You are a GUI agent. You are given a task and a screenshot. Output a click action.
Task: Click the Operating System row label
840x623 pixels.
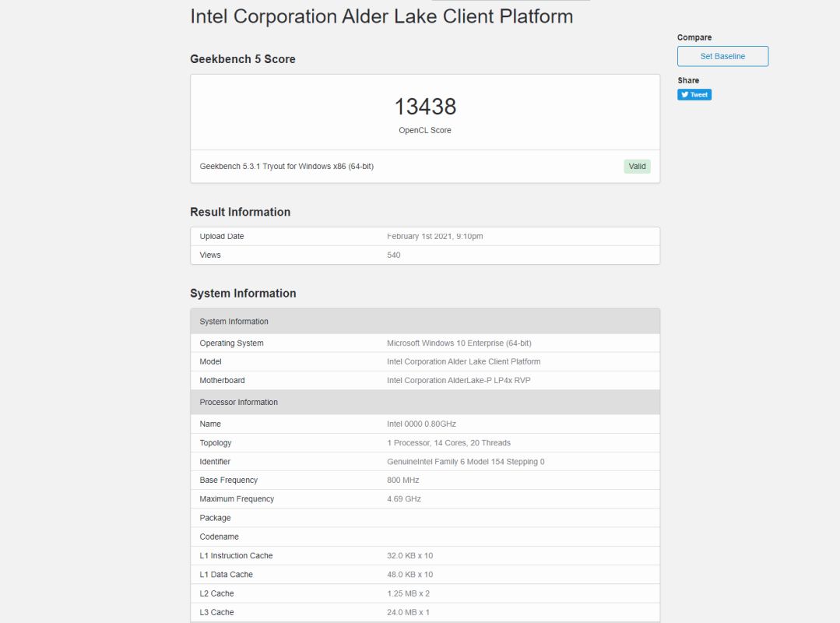pos(231,343)
